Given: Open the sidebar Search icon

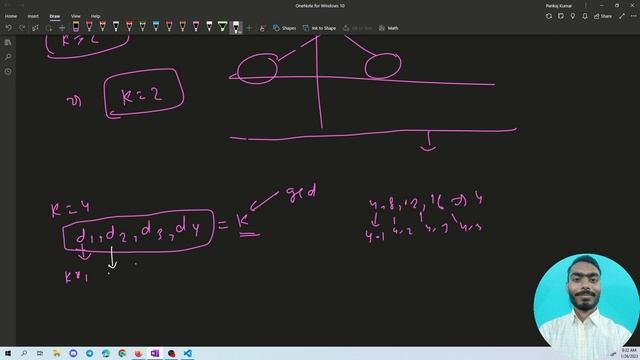Looking at the screenshot, I should (8, 57).
